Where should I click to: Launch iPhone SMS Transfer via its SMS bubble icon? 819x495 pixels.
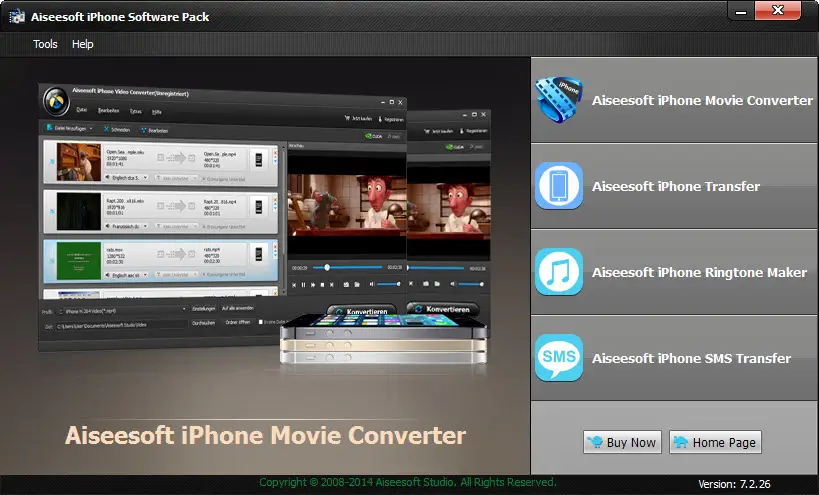(x=558, y=358)
